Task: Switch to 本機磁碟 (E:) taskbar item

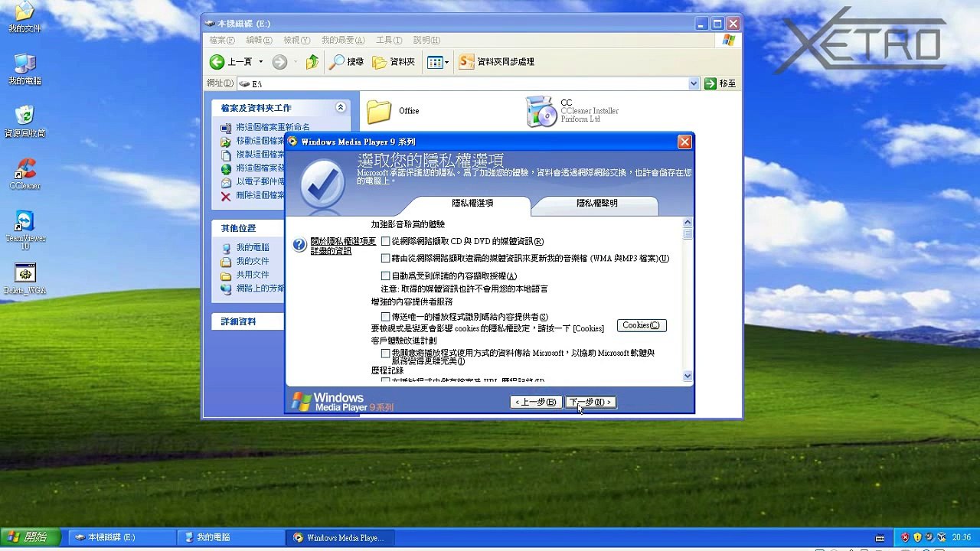Action: pyautogui.click(x=122, y=537)
